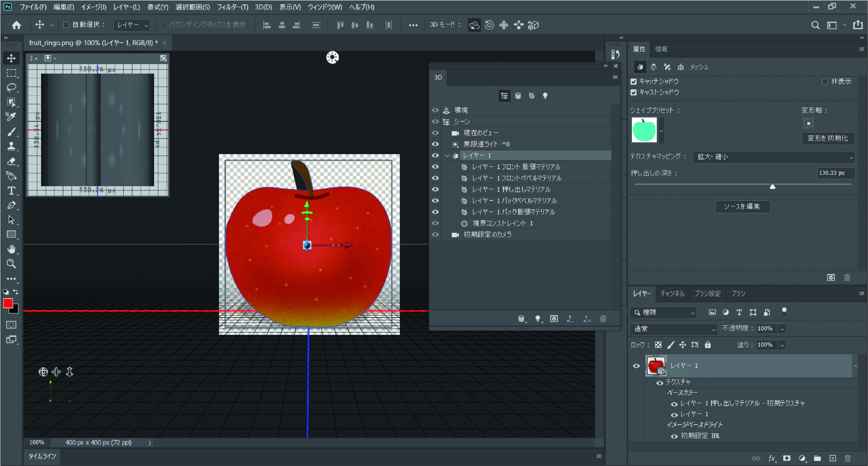Open the タイムライン panel tab
The width and height of the screenshot is (868, 466).
[x=42, y=457]
